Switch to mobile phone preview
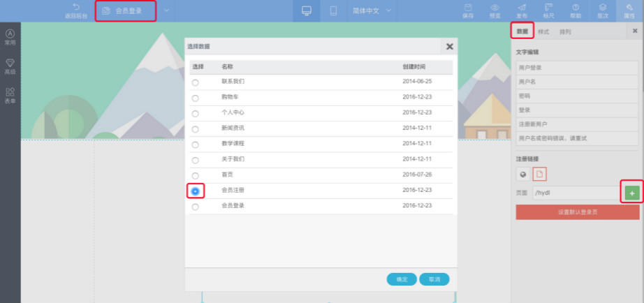The image size is (644, 303). pos(333,10)
